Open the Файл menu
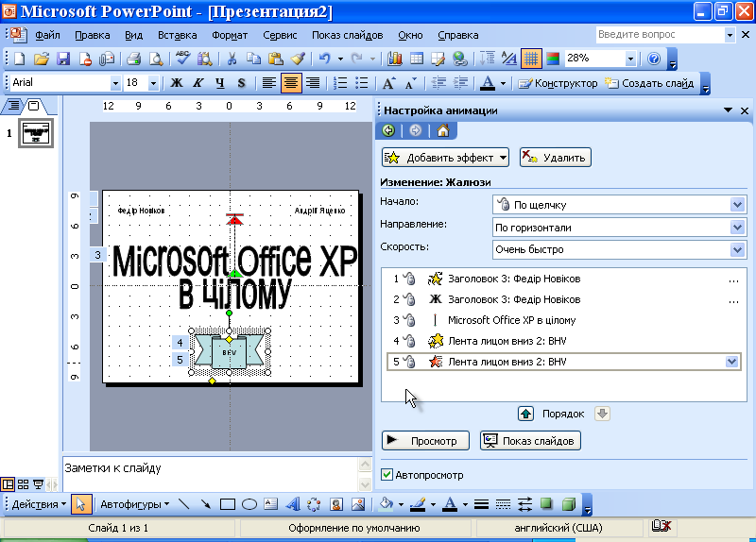Screen dimensions: 756x542 pyautogui.click(x=47, y=35)
